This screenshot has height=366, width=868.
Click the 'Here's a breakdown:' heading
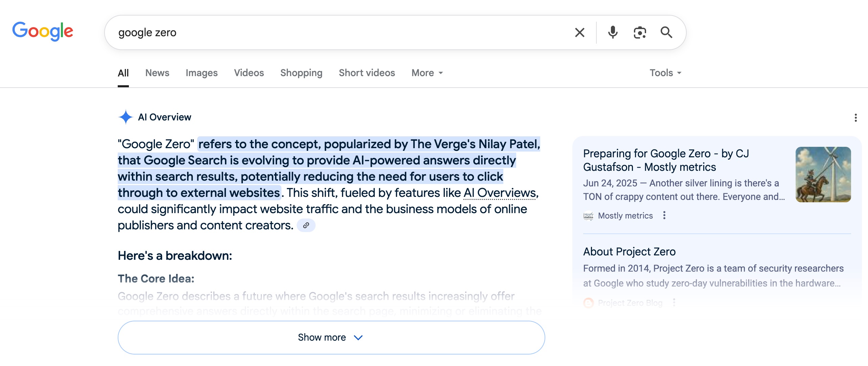click(x=175, y=256)
